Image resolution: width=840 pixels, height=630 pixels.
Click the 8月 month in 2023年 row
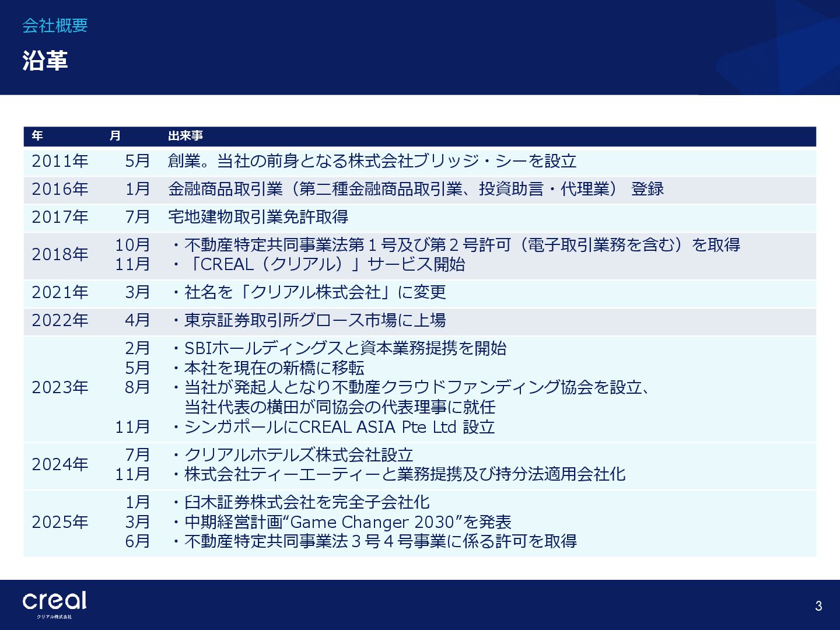click(138, 387)
